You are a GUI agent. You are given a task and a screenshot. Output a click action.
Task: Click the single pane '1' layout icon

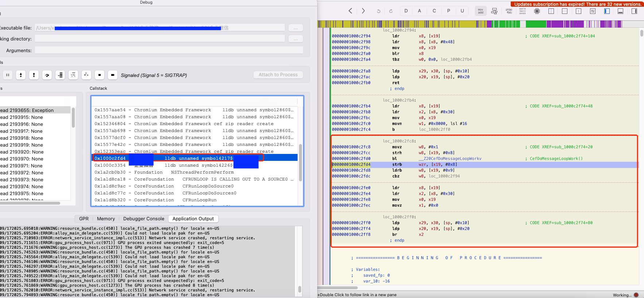click(x=578, y=11)
